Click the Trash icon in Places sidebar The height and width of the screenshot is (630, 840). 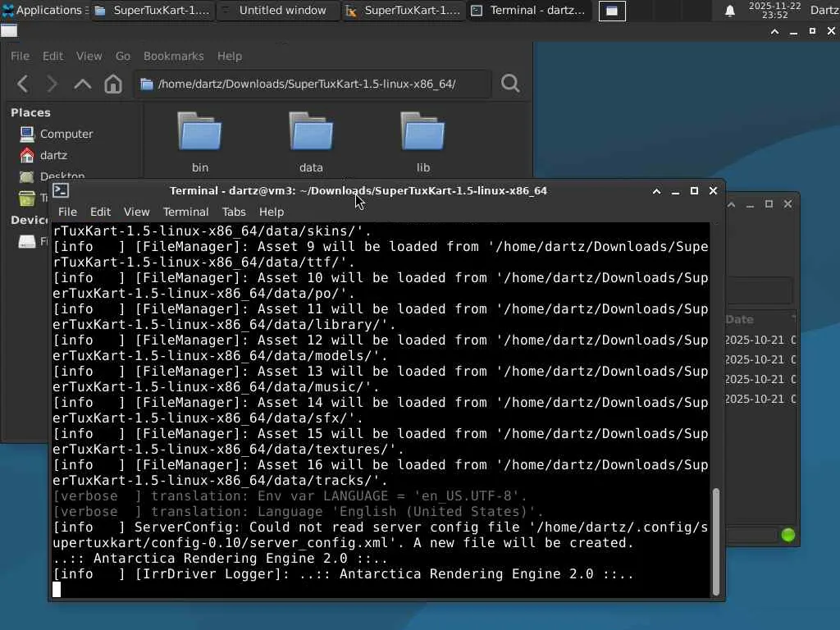click(x=27, y=199)
